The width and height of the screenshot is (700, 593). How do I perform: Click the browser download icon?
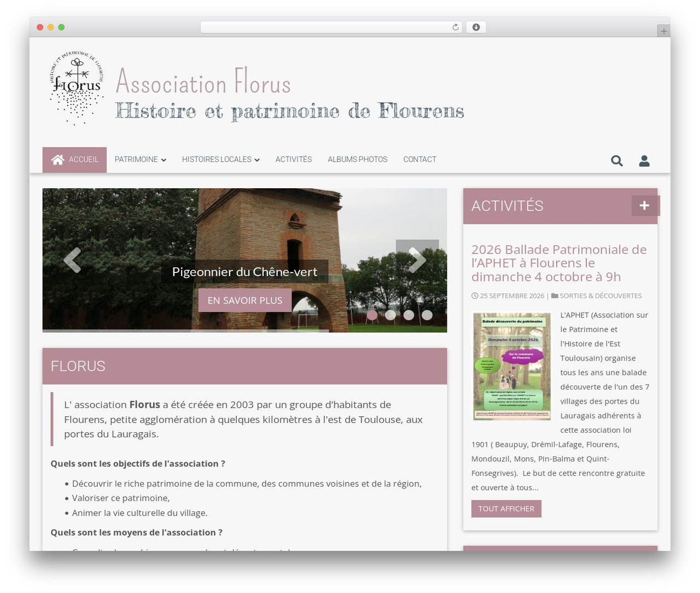476,27
